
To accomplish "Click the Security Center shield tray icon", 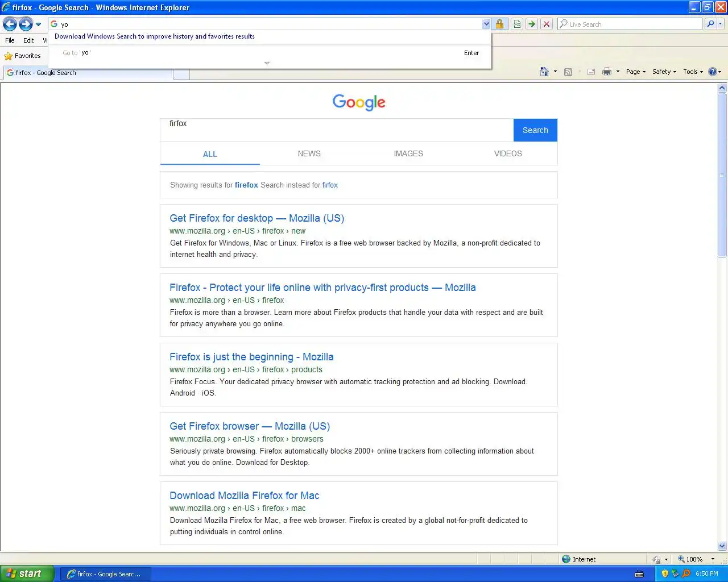I will coord(665,573).
